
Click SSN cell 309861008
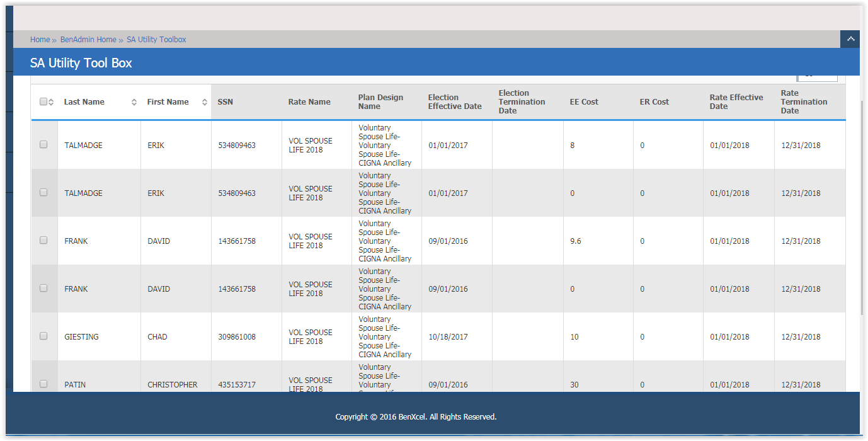[237, 337]
